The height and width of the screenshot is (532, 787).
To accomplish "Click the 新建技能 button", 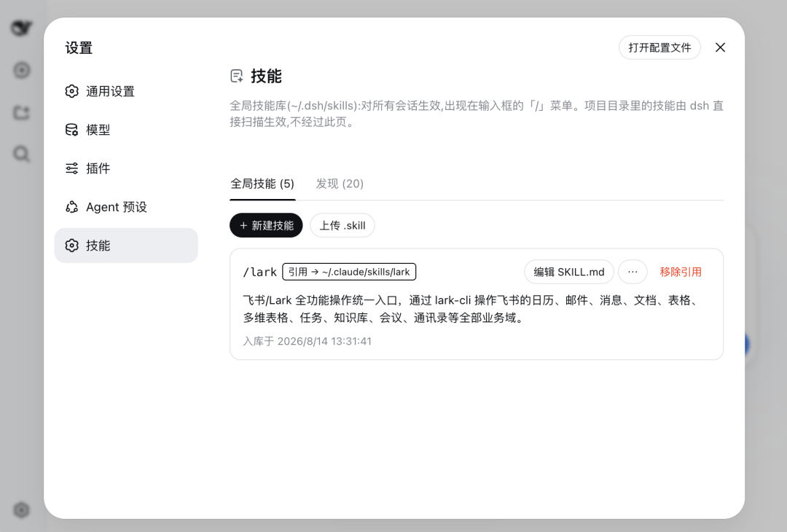I will 266,225.
